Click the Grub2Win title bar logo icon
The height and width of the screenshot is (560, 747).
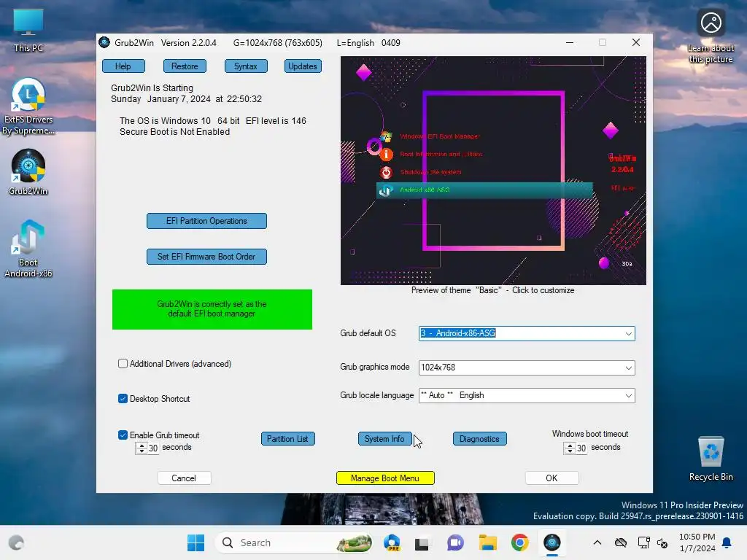coord(104,42)
